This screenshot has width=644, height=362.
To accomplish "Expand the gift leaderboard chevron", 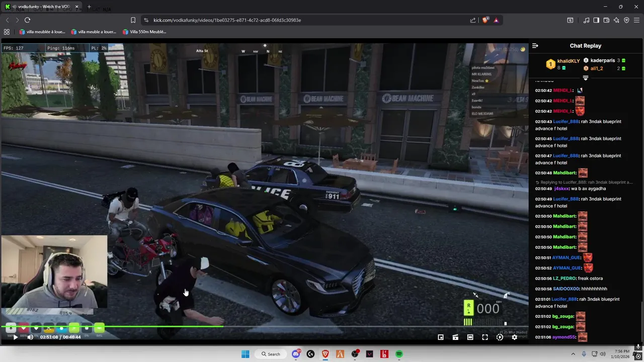I will pos(585,78).
